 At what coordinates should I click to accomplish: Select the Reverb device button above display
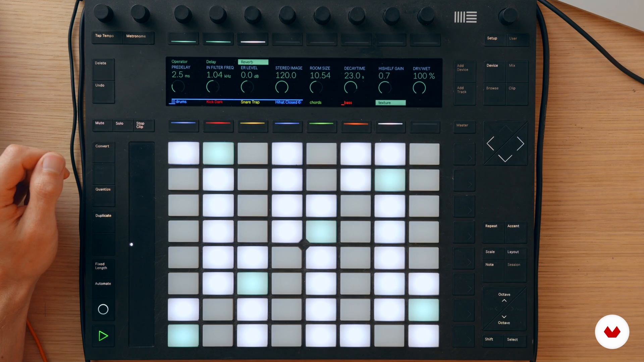coord(253,39)
